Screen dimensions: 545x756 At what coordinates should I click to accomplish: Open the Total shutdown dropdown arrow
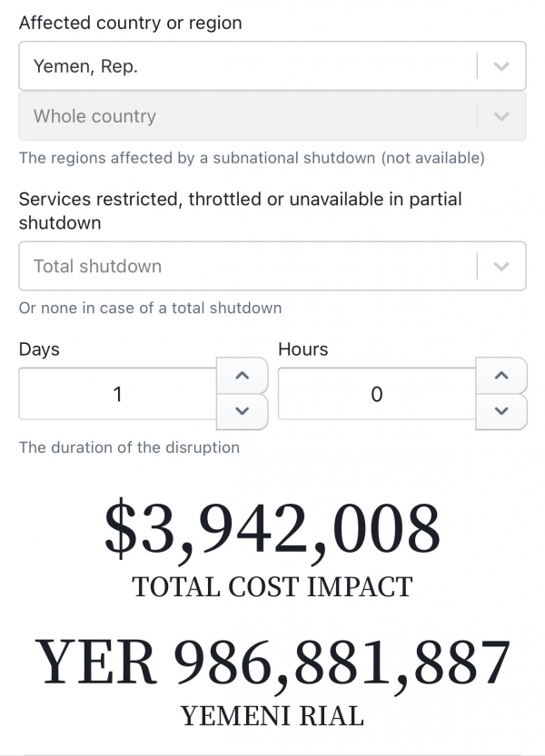(x=501, y=266)
